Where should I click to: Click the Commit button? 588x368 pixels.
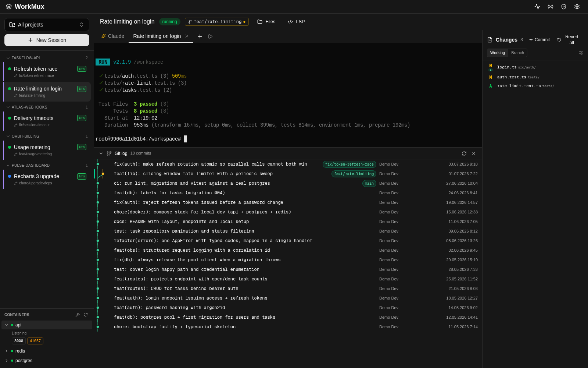coord(539,40)
